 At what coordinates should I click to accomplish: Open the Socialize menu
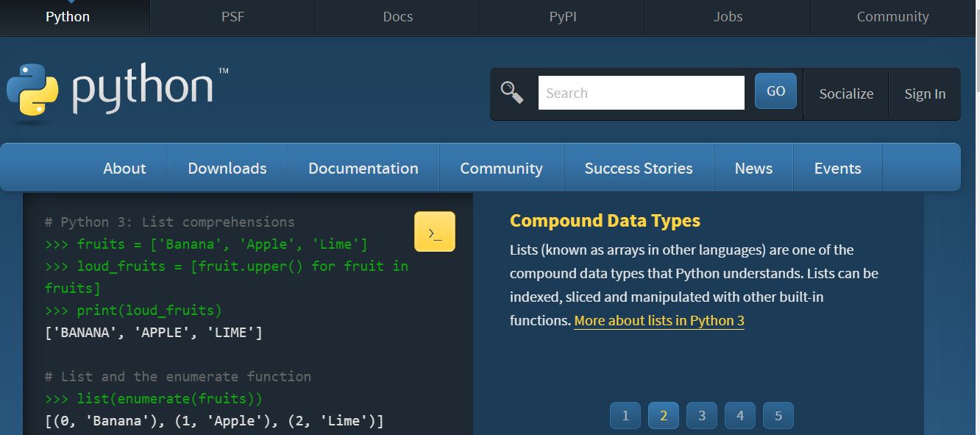(846, 93)
